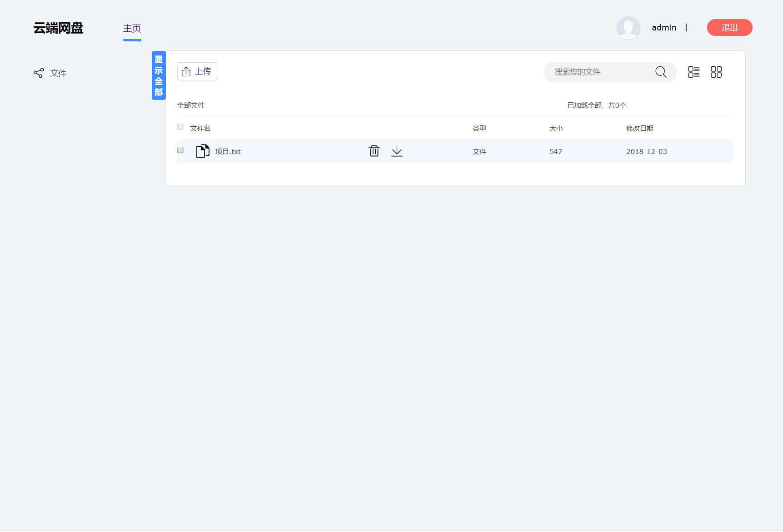
Task: Click the 类型 column header
Action: (x=479, y=129)
